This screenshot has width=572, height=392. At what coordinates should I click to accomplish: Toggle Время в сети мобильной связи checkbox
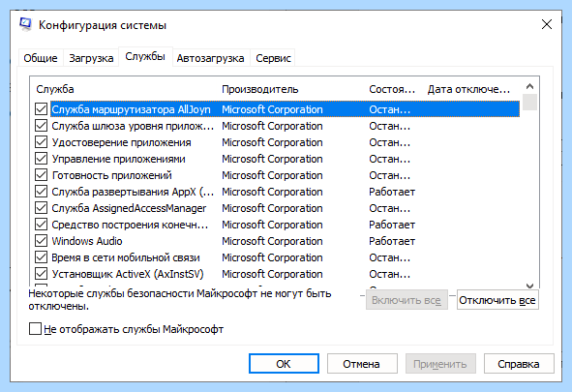[x=41, y=257]
